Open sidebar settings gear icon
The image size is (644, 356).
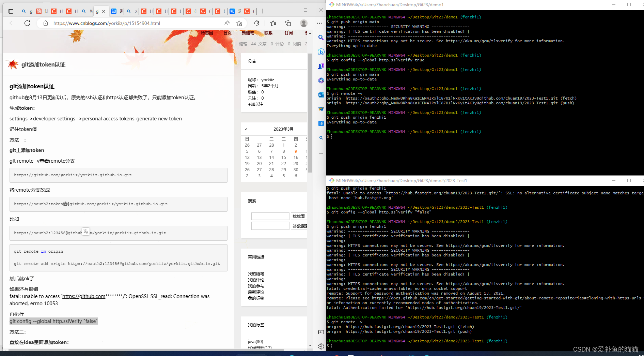pyautogui.click(x=321, y=346)
